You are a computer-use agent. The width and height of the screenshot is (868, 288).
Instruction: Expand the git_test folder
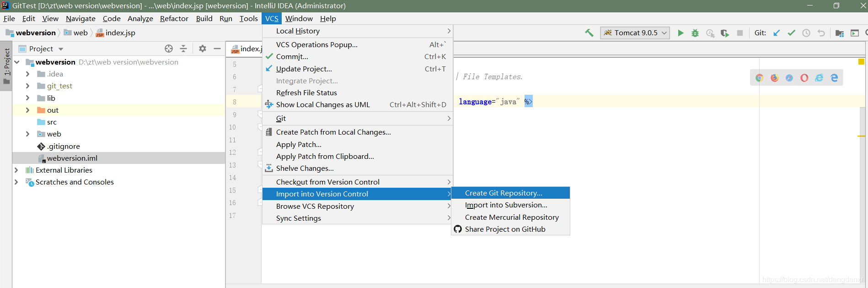27,86
